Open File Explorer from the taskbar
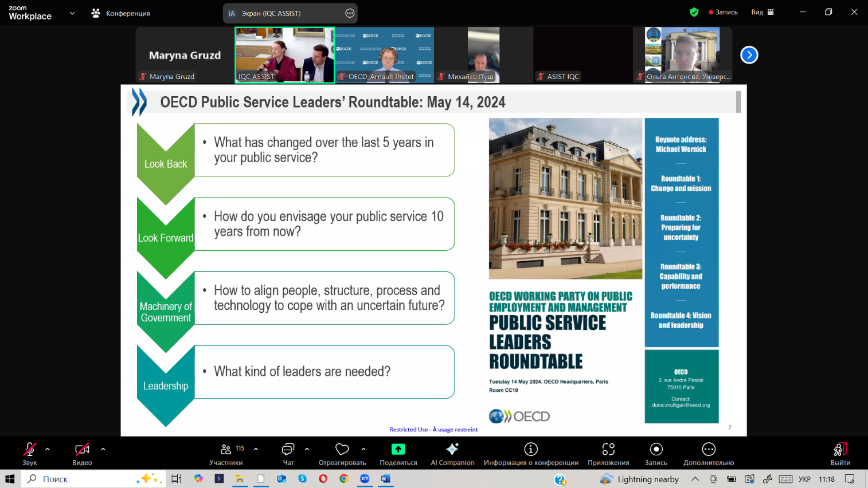Screen dimensions: 868x488 click(240, 479)
